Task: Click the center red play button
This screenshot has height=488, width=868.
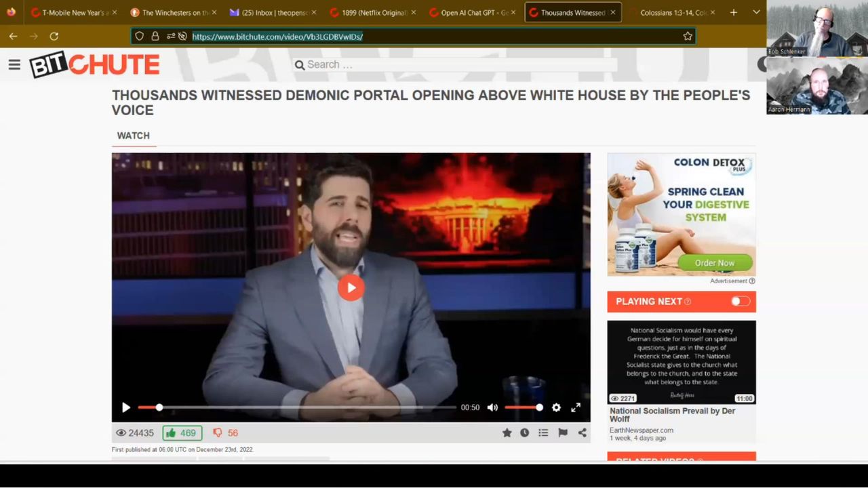Action: click(351, 287)
